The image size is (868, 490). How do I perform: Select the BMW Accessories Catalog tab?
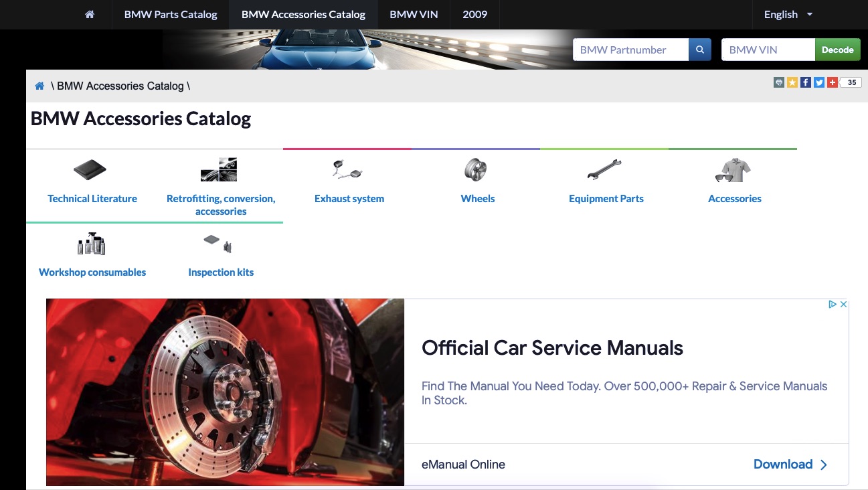303,14
